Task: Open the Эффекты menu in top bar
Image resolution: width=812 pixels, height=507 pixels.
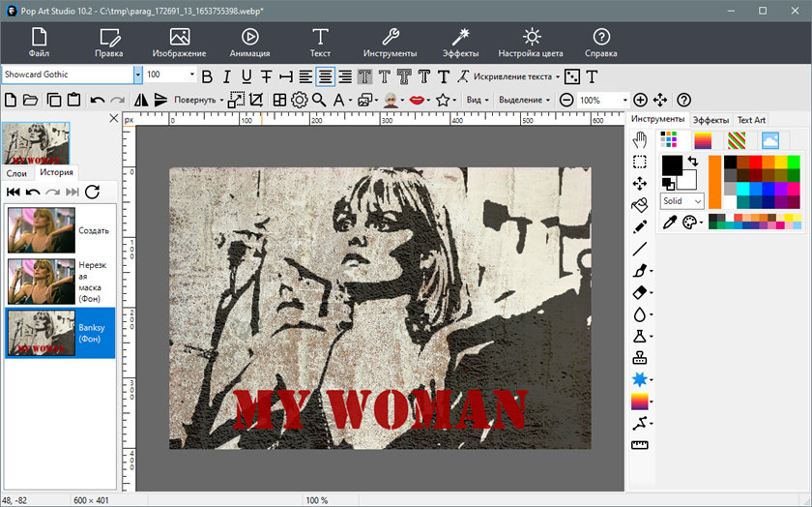Action: point(460,43)
